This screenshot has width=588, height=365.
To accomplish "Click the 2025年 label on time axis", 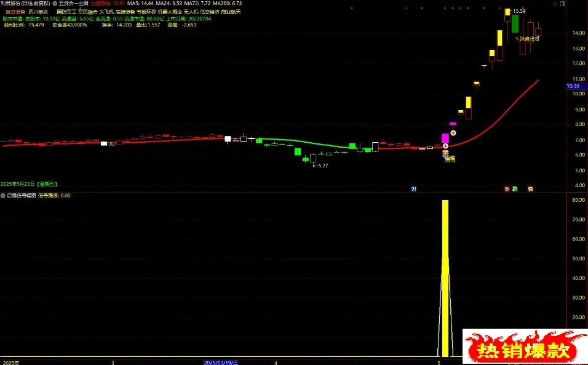I will pos(10,363).
